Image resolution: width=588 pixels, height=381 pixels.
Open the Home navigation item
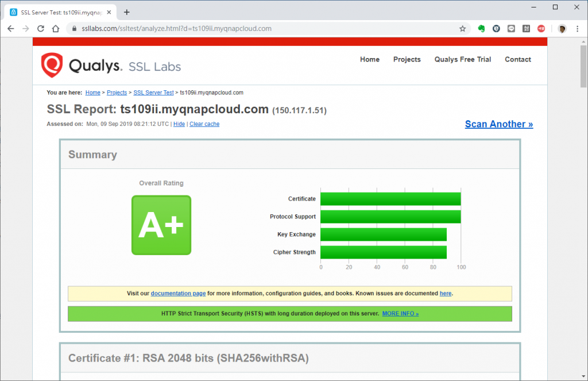click(370, 59)
